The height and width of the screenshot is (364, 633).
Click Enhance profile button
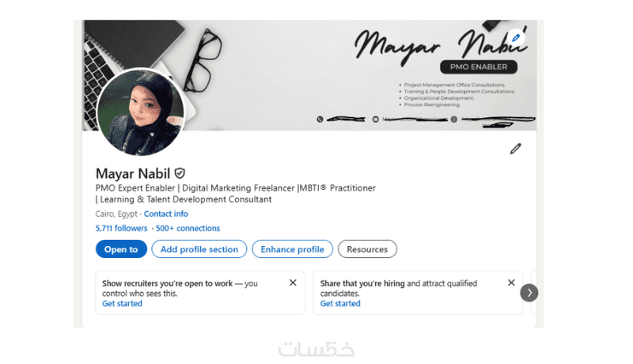pos(292,249)
